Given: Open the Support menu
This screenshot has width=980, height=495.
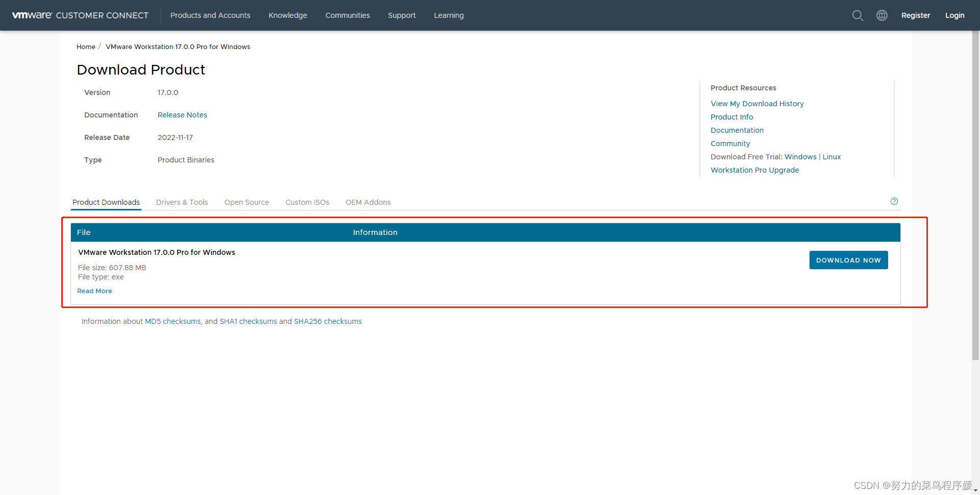Looking at the screenshot, I should (402, 15).
